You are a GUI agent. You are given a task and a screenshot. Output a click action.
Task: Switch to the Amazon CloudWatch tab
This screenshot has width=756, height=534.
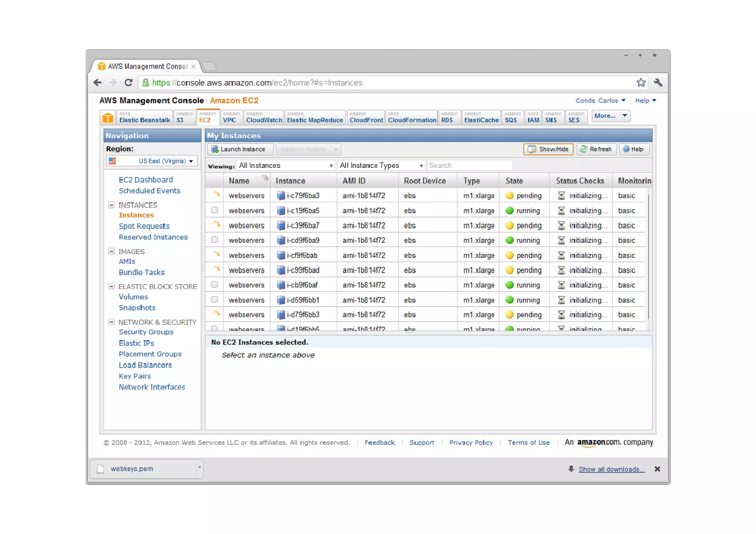[x=264, y=118]
